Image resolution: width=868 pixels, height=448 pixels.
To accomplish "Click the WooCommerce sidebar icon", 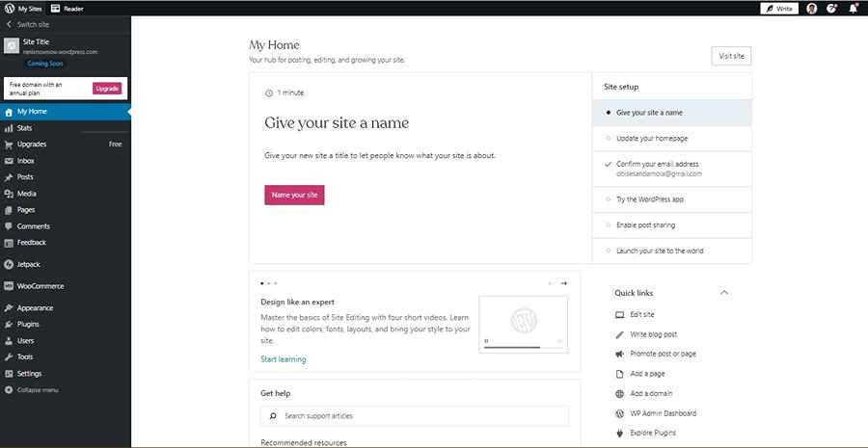I will (x=9, y=286).
